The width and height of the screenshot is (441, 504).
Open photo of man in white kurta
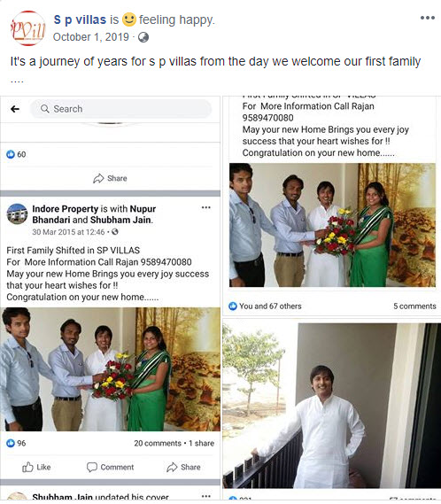pos(331,406)
